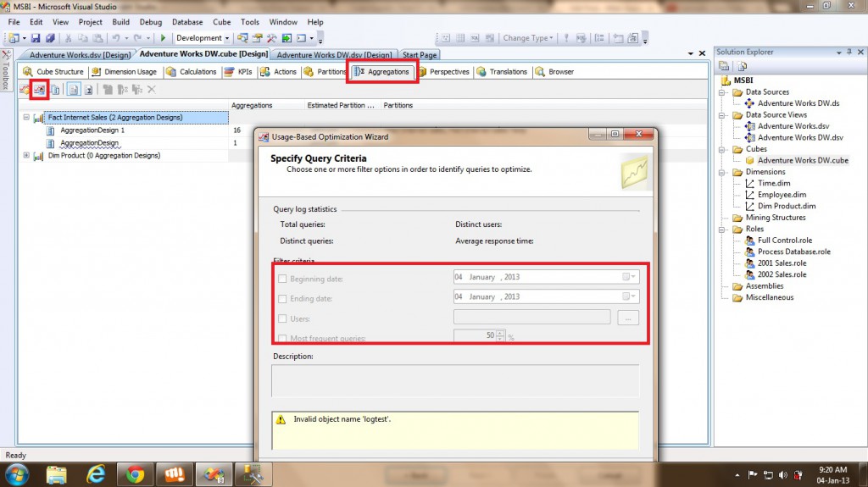This screenshot has height=487, width=868.
Task: Expand the Dim Product node
Action: tap(26, 156)
